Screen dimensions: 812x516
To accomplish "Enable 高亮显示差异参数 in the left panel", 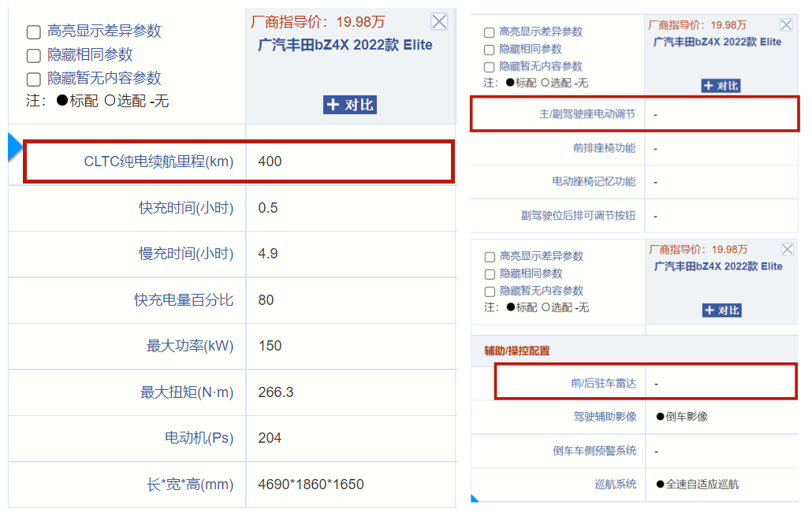I will tap(34, 32).
